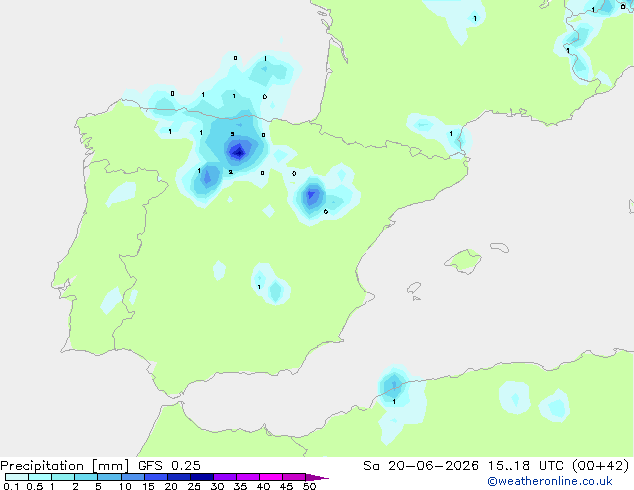Click the Ibiza island outline on the map

(x=414, y=288)
